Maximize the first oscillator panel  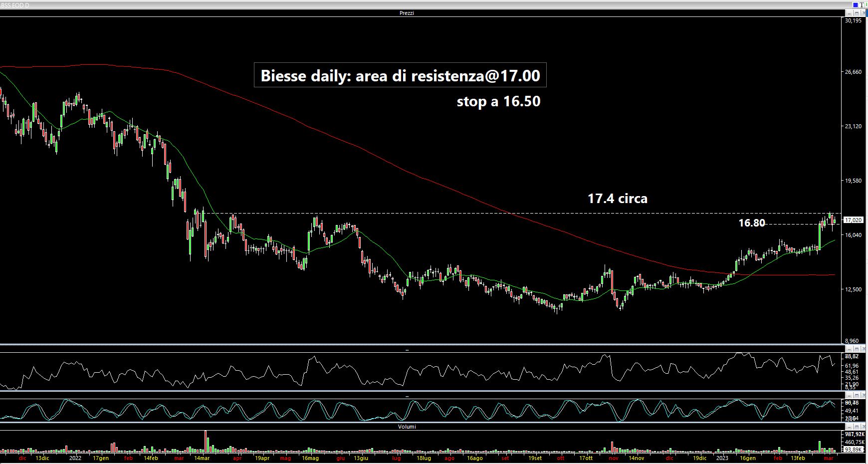857,349
